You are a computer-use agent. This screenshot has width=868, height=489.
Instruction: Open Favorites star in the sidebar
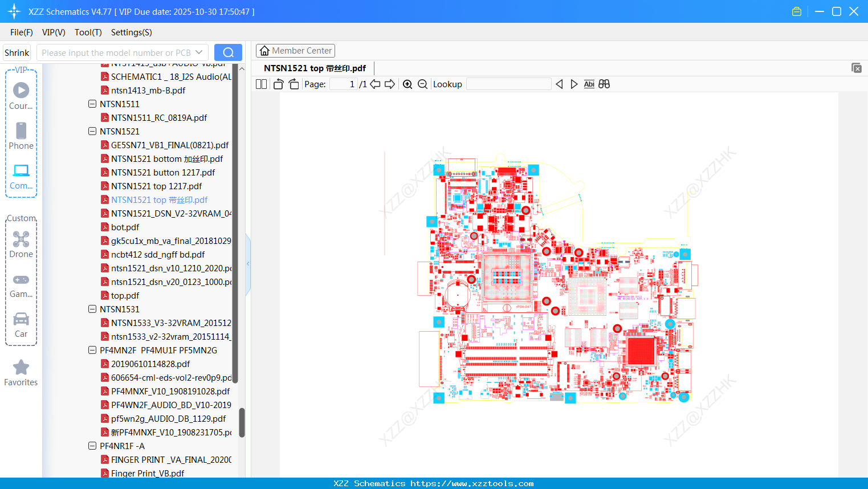coord(21,373)
